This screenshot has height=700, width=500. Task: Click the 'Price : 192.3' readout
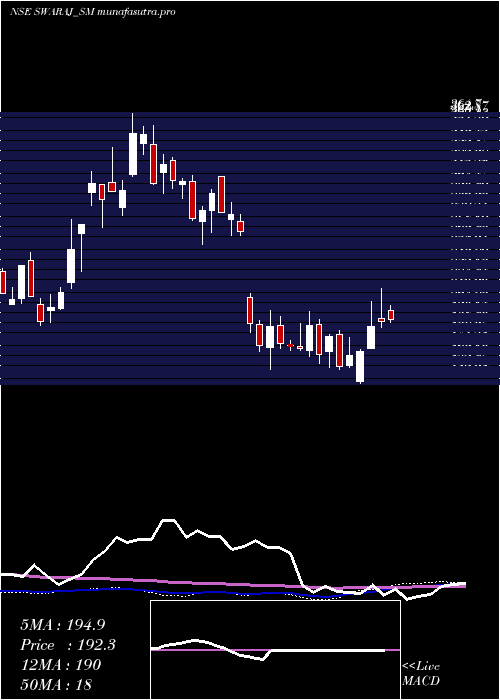click(x=68, y=645)
